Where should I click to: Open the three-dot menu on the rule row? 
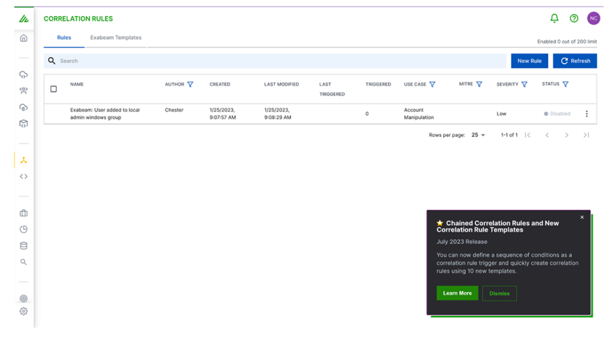pos(587,113)
